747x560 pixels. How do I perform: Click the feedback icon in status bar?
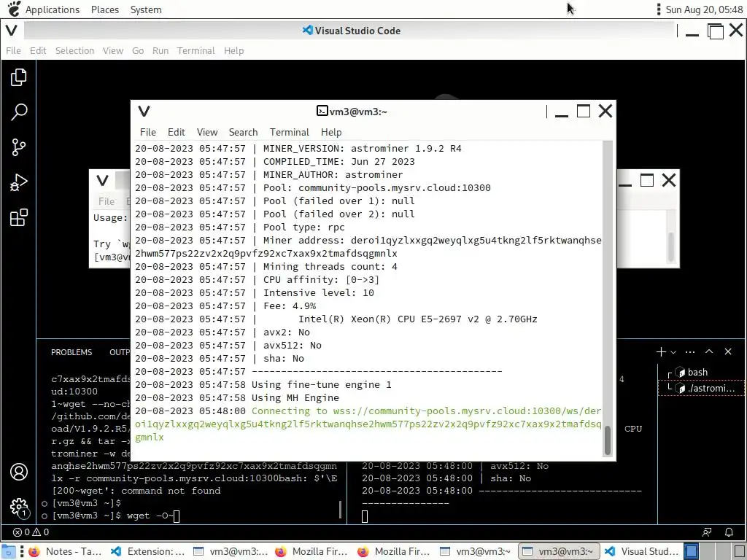(x=707, y=532)
